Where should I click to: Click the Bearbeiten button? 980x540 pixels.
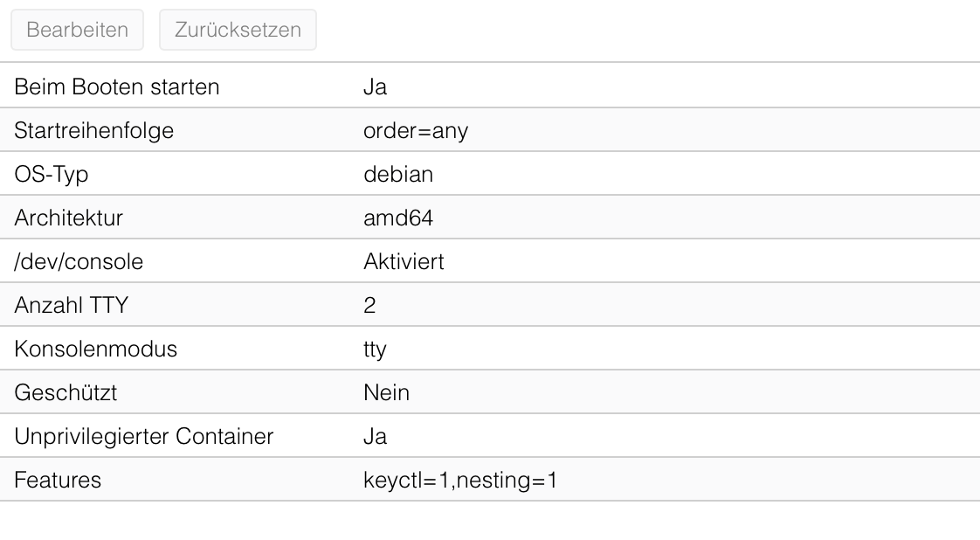pos(77,30)
